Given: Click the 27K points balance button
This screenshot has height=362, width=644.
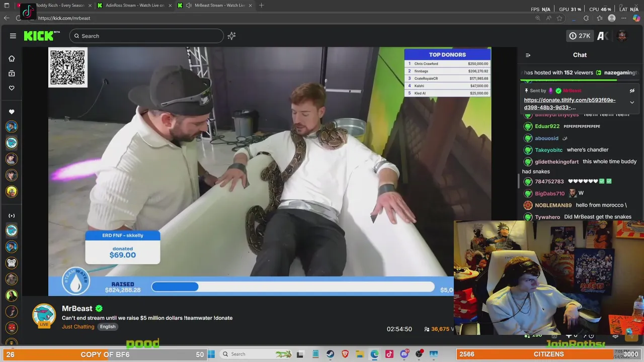Looking at the screenshot, I should click(x=579, y=36).
